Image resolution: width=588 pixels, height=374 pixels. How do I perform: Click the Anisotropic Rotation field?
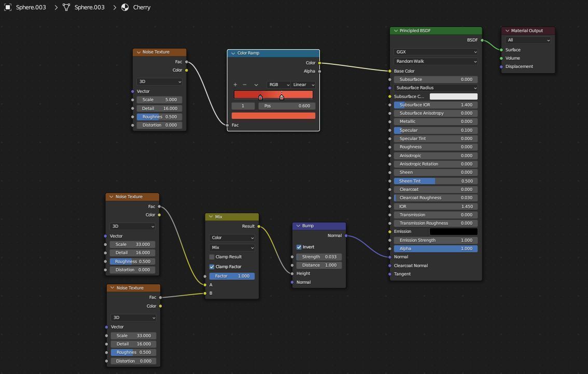(436, 164)
